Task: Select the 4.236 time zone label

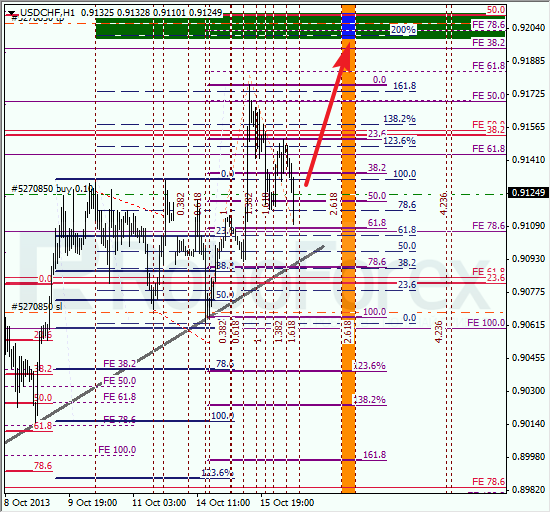Action: pos(443,204)
